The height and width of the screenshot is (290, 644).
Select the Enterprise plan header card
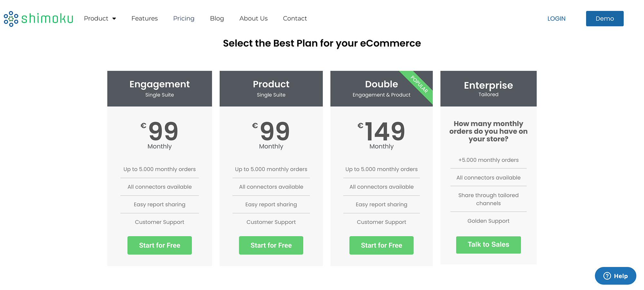[488, 89]
